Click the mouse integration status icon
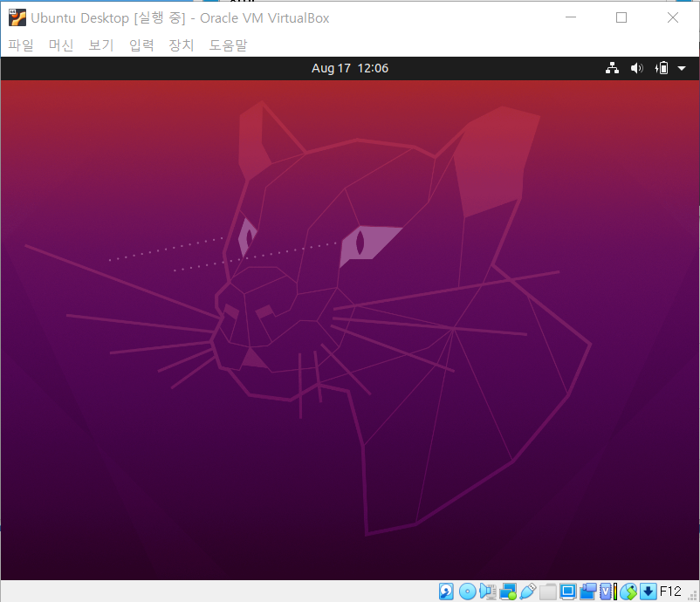The width and height of the screenshot is (700, 602). [628, 592]
